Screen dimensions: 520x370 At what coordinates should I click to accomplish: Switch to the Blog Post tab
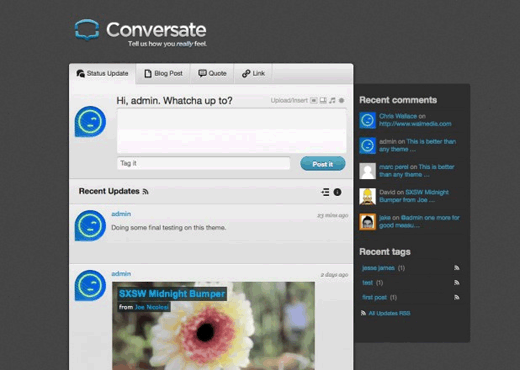(163, 73)
